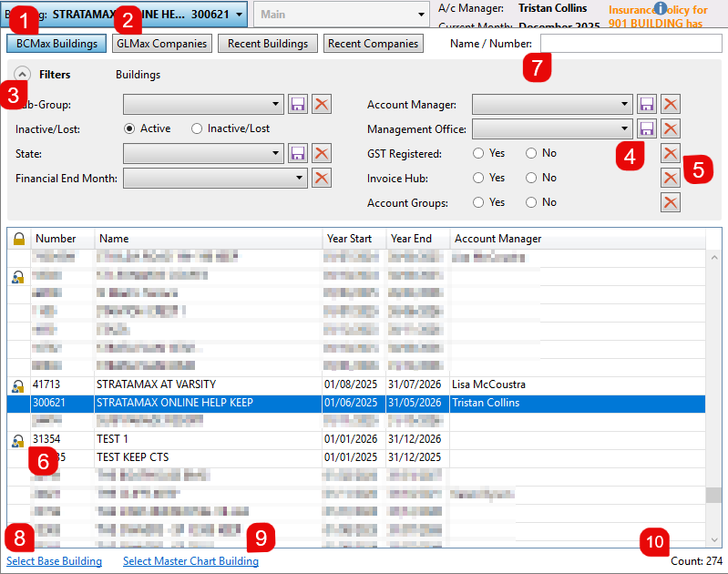Image resolution: width=728 pixels, height=574 pixels.
Task: Click the Name / Number search field
Action: [631, 44]
